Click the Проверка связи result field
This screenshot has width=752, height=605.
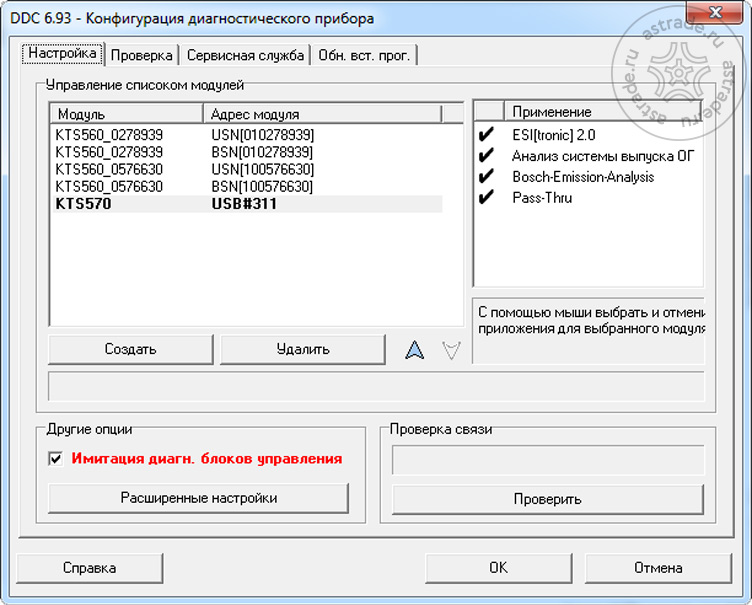click(x=548, y=460)
